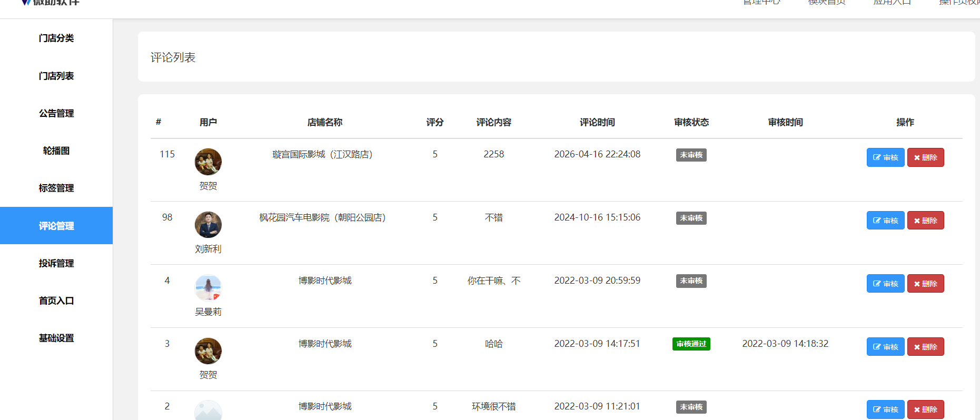The image size is (980, 420).
Task: Click the 未审核 badge in row 115
Action: pyautogui.click(x=691, y=155)
